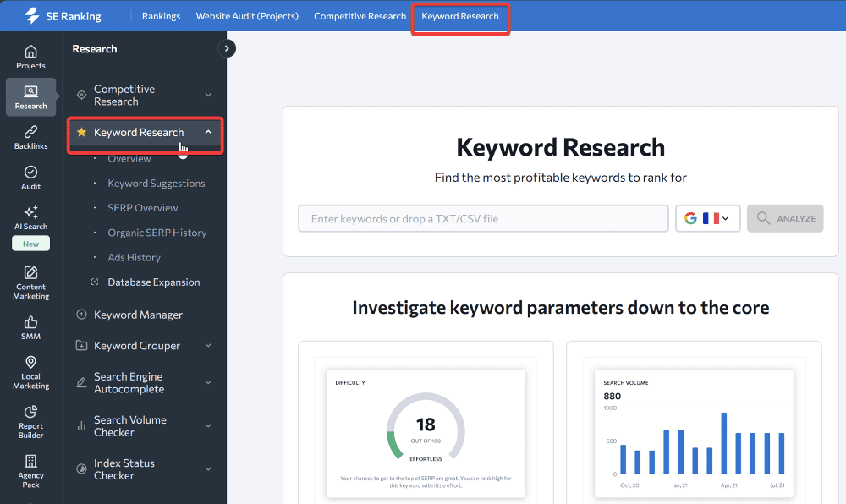This screenshot has width=846, height=504.
Task: Open Backlinks from the sidebar
Action: (30, 138)
